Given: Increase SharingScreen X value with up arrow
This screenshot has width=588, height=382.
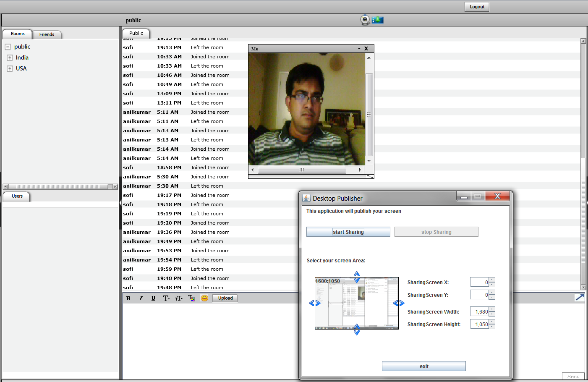Looking at the screenshot, I should pyautogui.click(x=492, y=280).
